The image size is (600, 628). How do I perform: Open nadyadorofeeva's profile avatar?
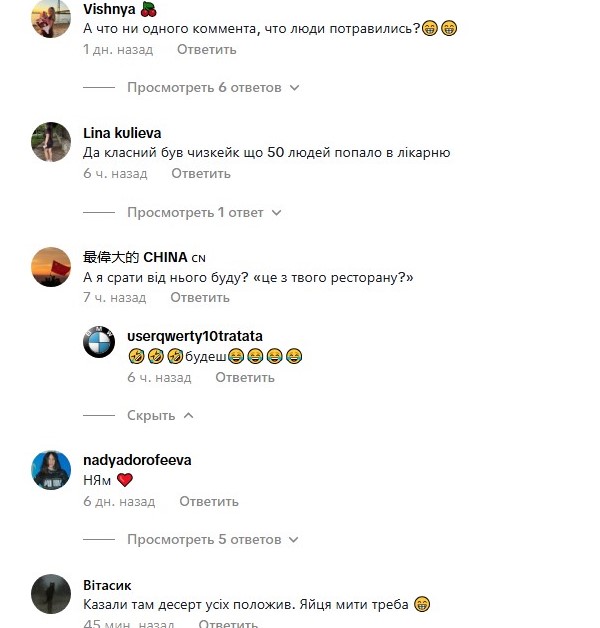[51, 470]
